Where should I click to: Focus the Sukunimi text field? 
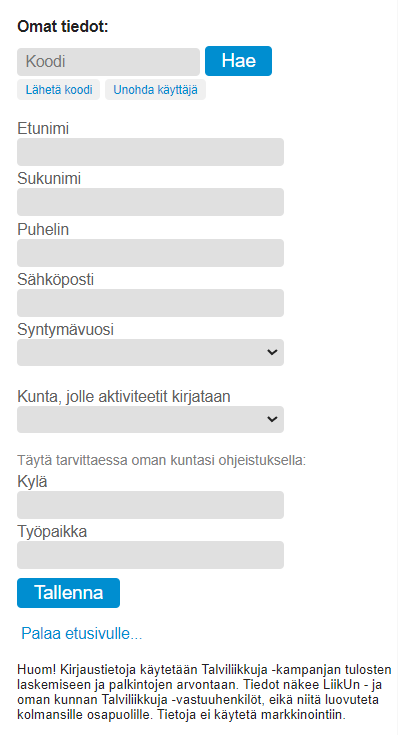150,202
